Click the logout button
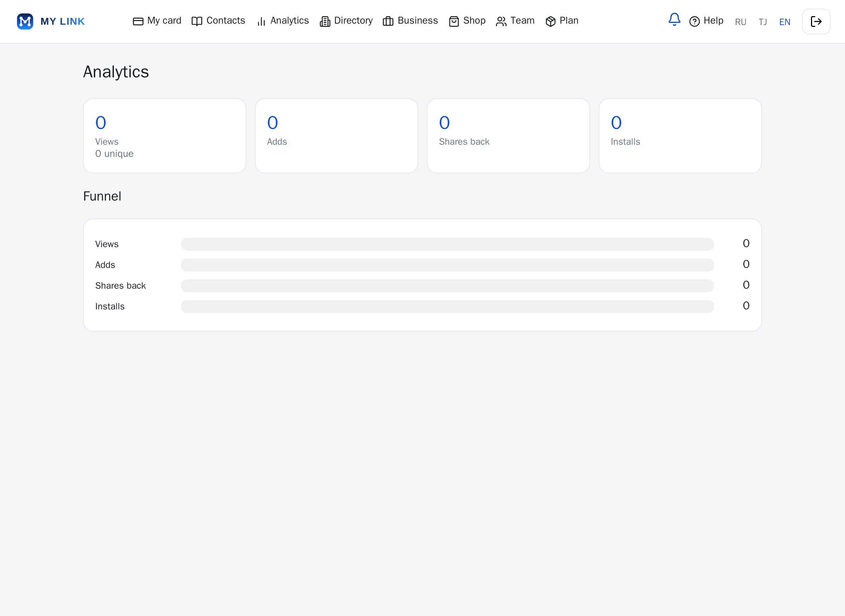Image resolution: width=845 pixels, height=616 pixels. pyautogui.click(x=816, y=21)
